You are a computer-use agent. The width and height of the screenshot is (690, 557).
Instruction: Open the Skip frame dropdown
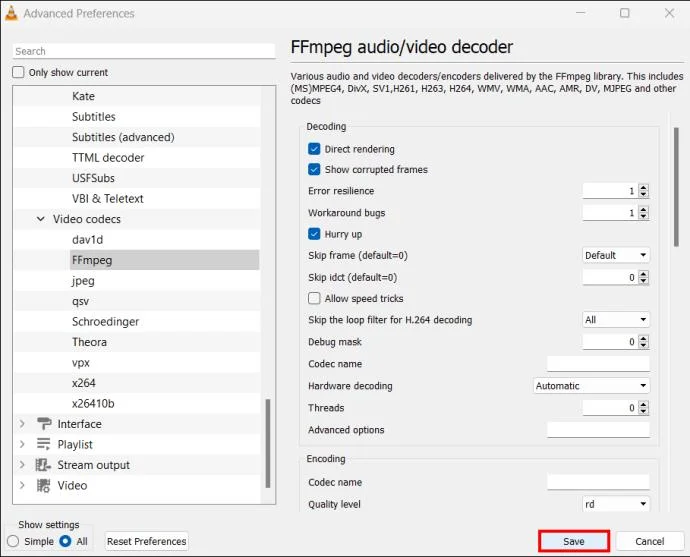point(616,255)
